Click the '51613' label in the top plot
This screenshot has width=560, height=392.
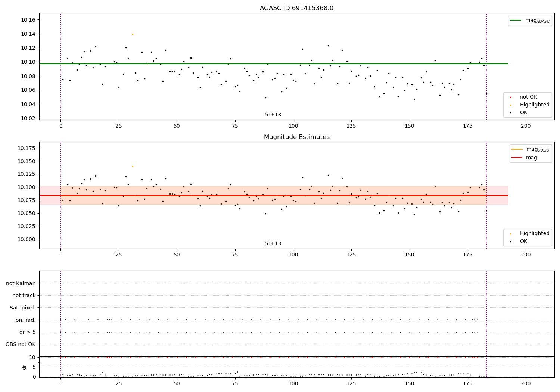[x=273, y=115]
